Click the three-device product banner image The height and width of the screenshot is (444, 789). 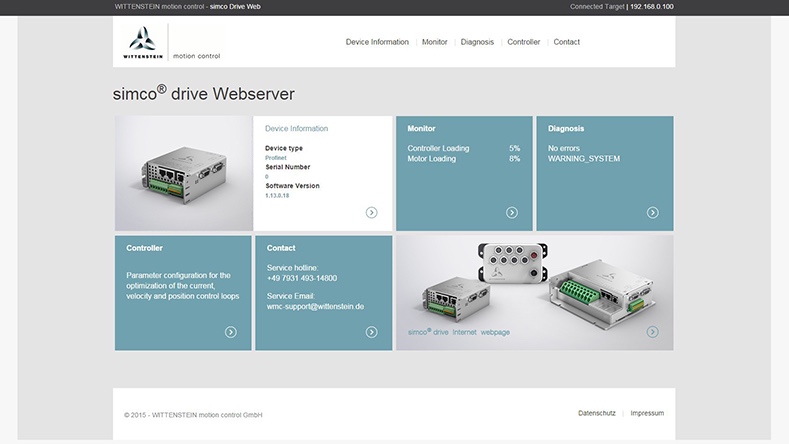534,293
